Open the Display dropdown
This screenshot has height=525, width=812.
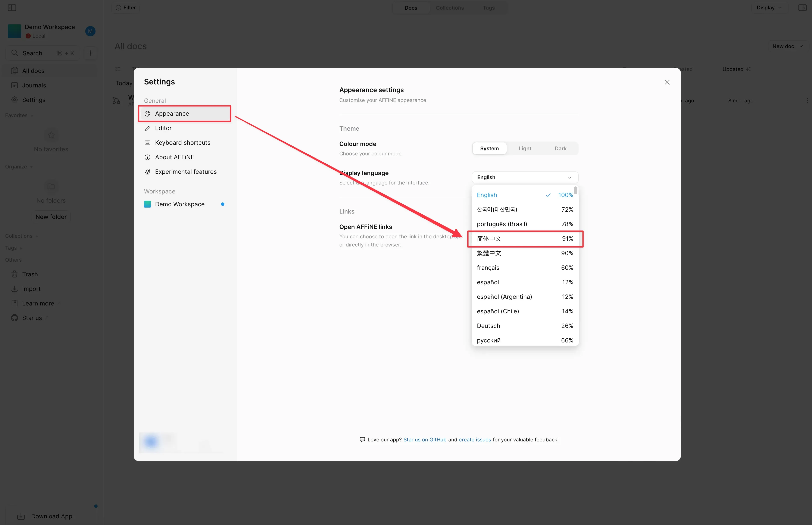tap(769, 7)
